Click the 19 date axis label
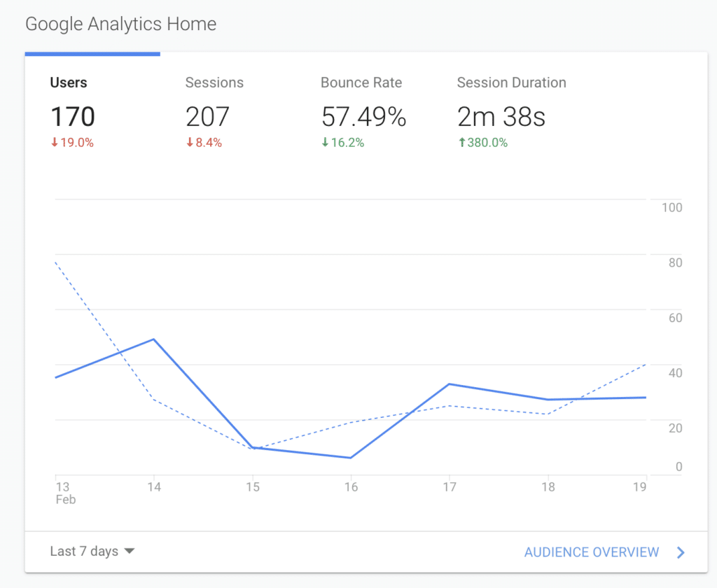Screen dimensions: 717x588 [x=640, y=487]
